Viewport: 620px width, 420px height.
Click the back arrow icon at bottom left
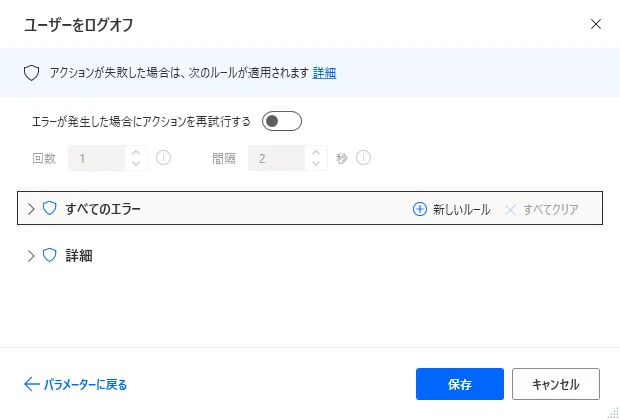point(30,384)
